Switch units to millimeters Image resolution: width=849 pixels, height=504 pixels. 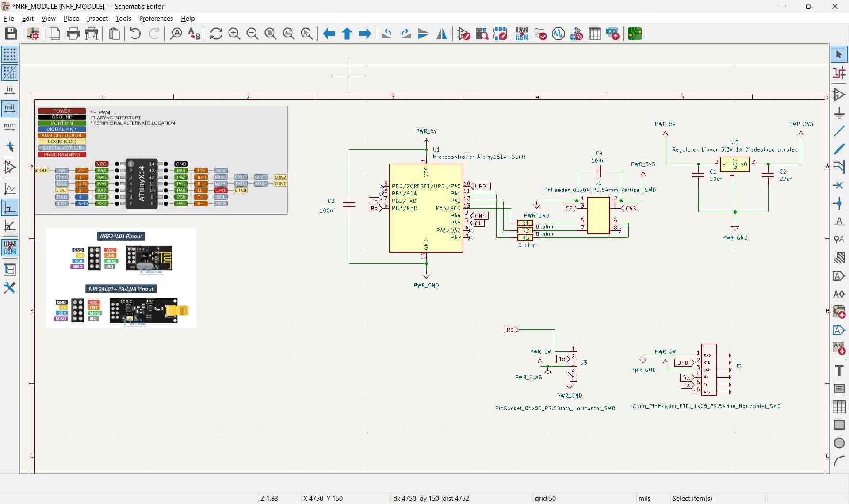pos(10,126)
